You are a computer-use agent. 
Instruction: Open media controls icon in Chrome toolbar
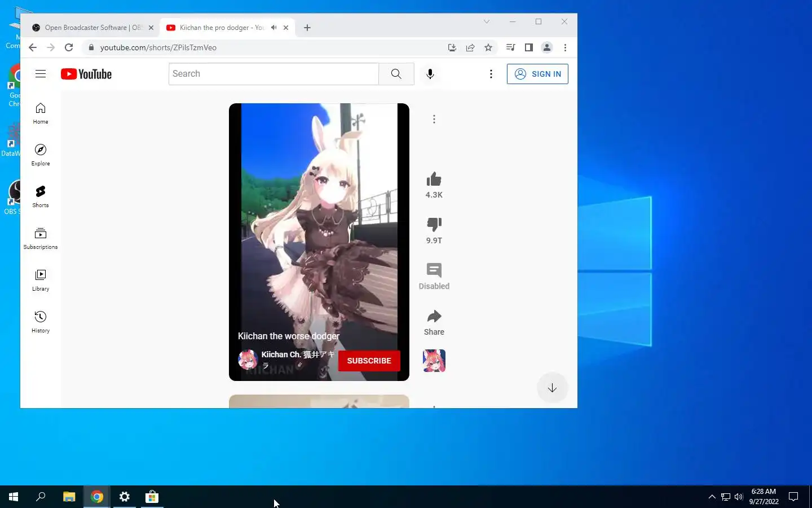coord(510,47)
